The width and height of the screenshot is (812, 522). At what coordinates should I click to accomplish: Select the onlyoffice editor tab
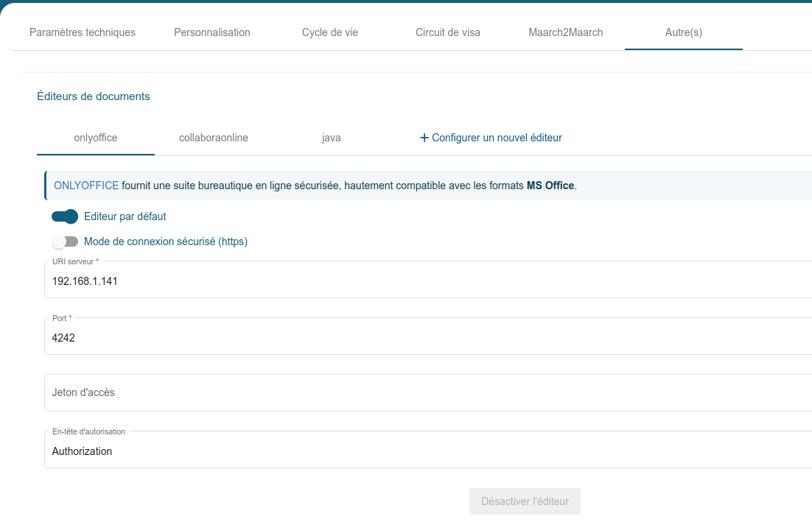96,138
